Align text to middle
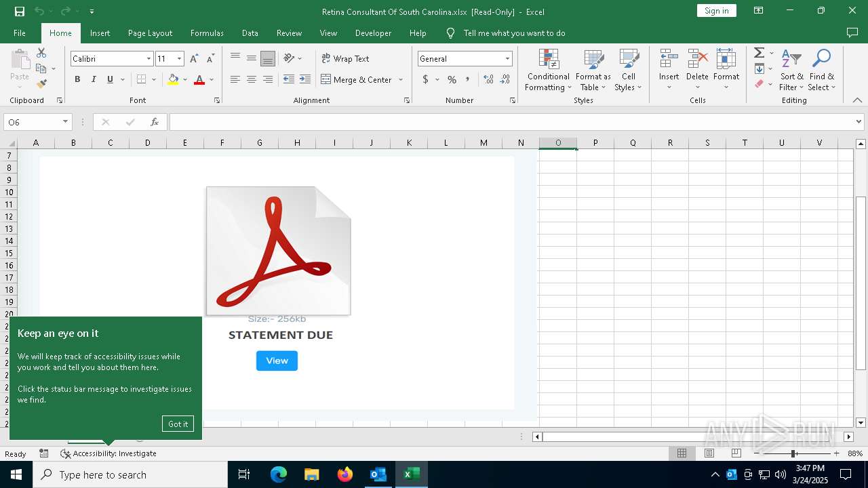The image size is (868, 488). pos(252,58)
